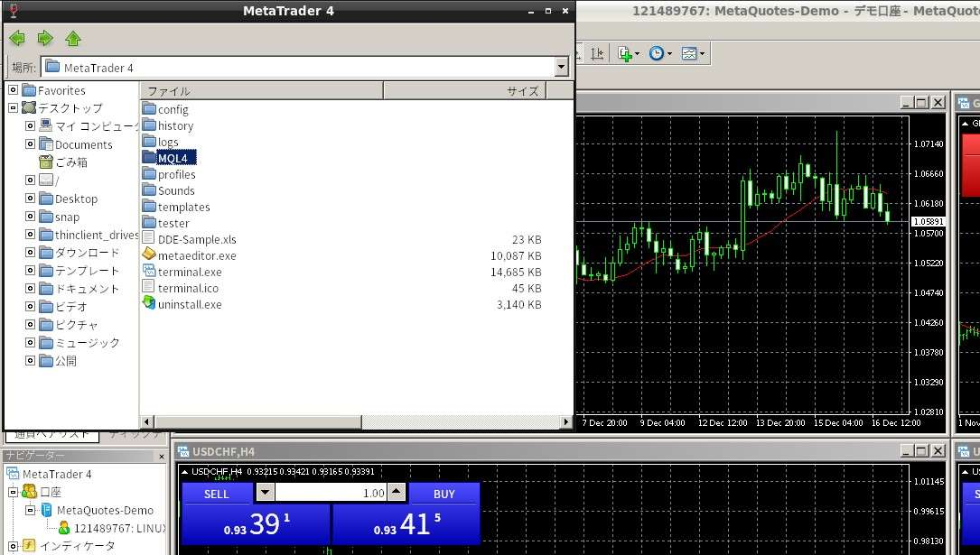Screen dimensions: 980x555
Task: Select the Sounds folder
Action: tap(176, 190)
